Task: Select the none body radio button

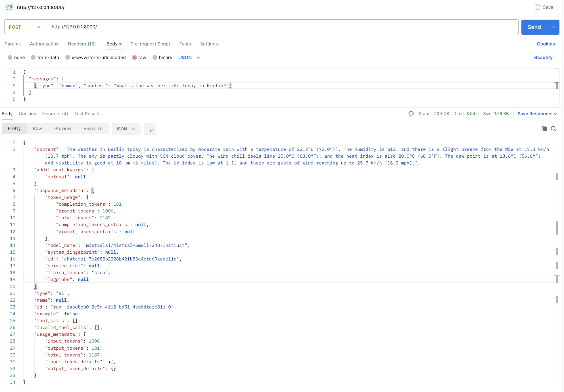Action: pyautogui.click(x=10, y=58)
